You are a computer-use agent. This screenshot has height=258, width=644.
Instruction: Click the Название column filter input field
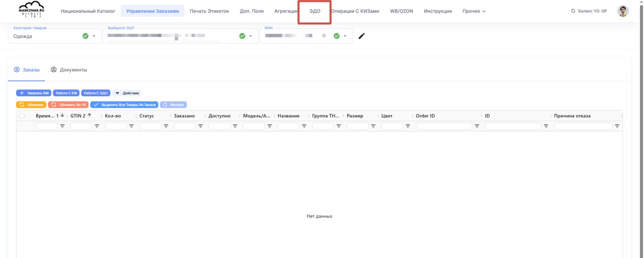point(288,126)
